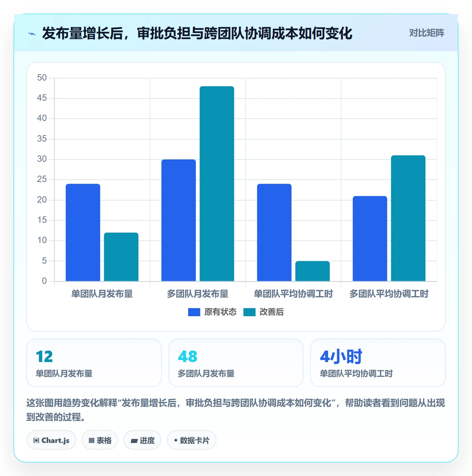
Task: Click the description paragraph starting with 这张图用趋势变化
Action: click(x=236, y=410)
